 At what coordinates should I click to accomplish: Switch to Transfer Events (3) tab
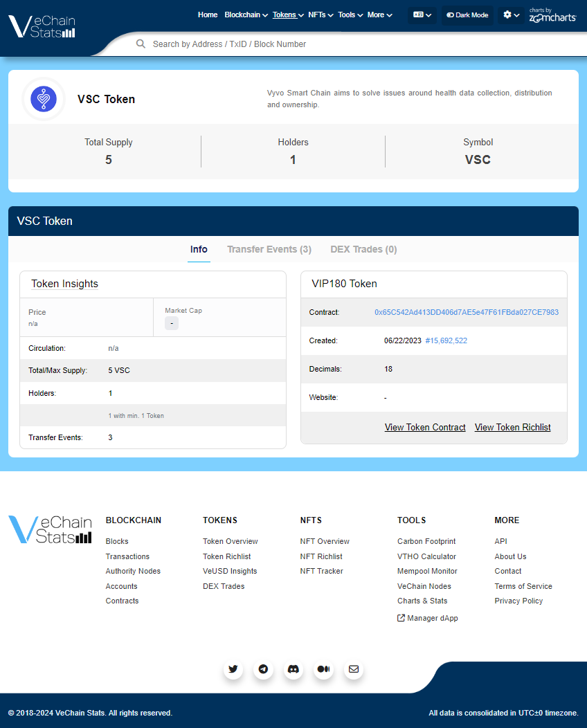coord(269,249)
